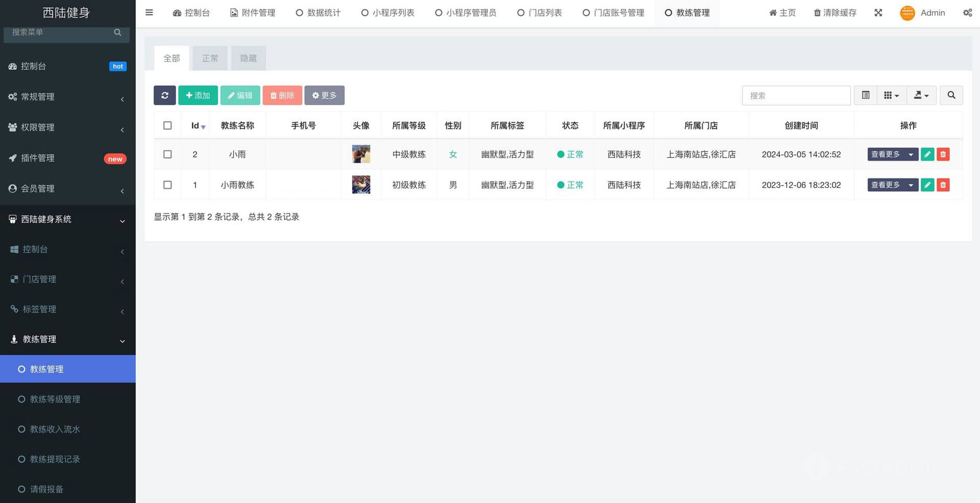Screen dimensions: 980x503
Task: Click green edit pencil icon for 小雨
Action: tap(927, 154)
